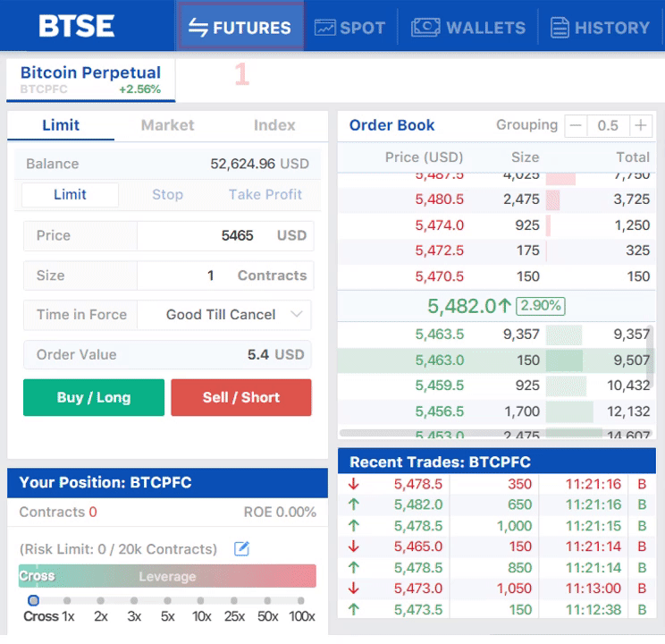Switch to the Market order tab
This screenshot has height=644, width=665.
point(167,125)
